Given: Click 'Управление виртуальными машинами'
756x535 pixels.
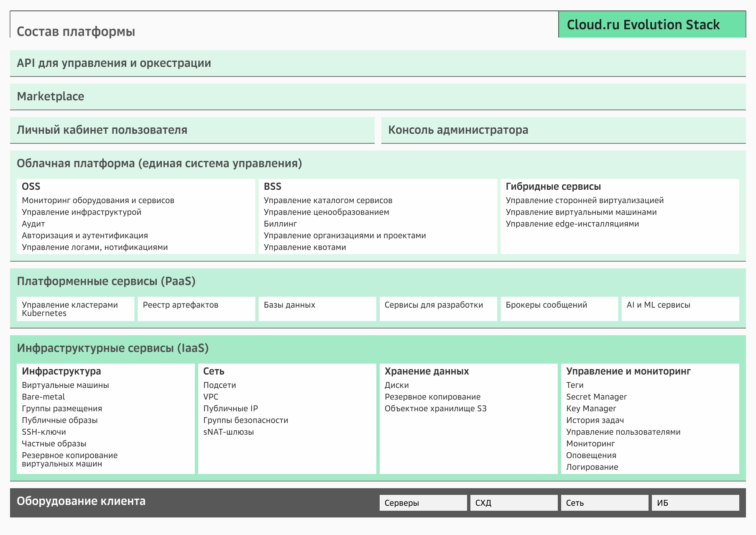Looking at the screenshot, I should tap(581, 212).
